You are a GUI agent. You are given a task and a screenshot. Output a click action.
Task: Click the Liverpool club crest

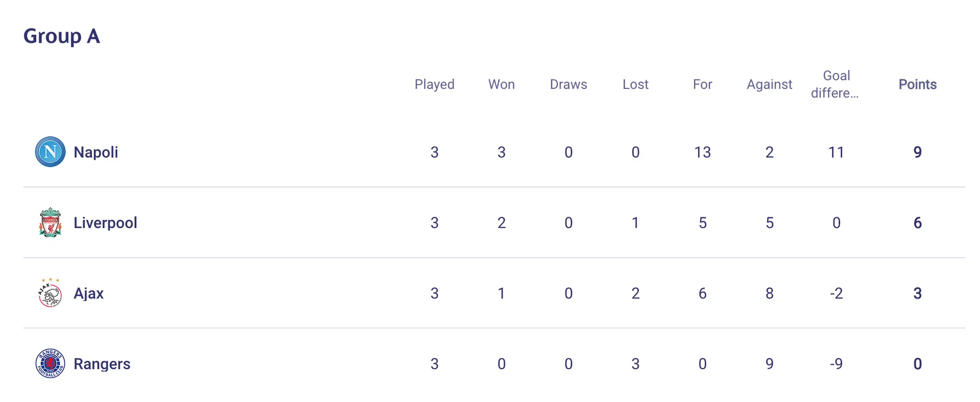(50, 222)
